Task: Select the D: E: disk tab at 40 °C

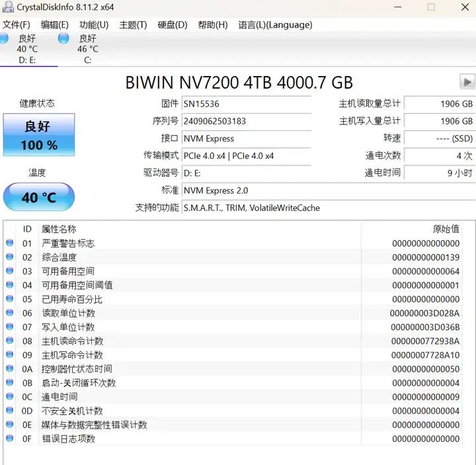Action: click(27, 49)
